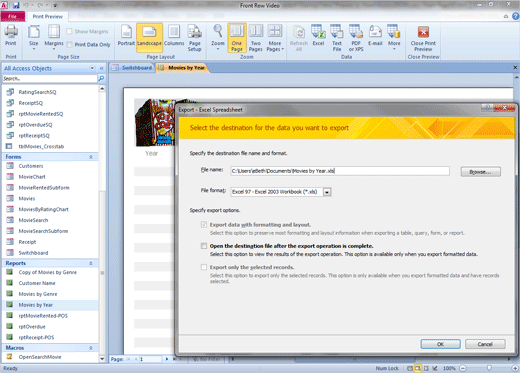The width and height of the screenshot is (520, 373).
Task: Open All Access Objects pane menu arrow
Action: tap(92, 68)
